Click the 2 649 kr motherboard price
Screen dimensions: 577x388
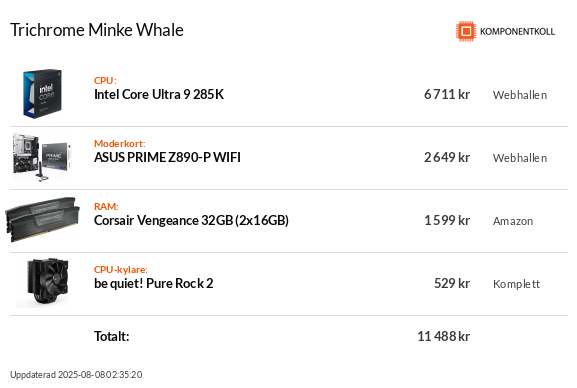pos(447,158)
